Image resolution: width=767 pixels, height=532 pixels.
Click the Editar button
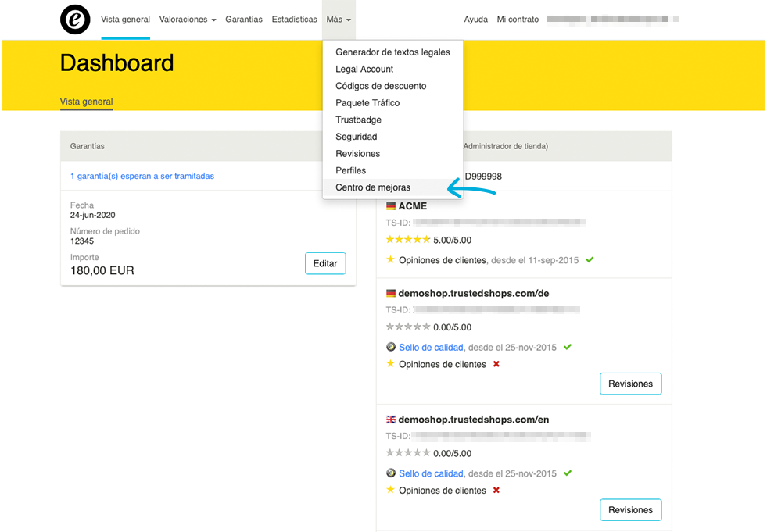click(325, 263)
